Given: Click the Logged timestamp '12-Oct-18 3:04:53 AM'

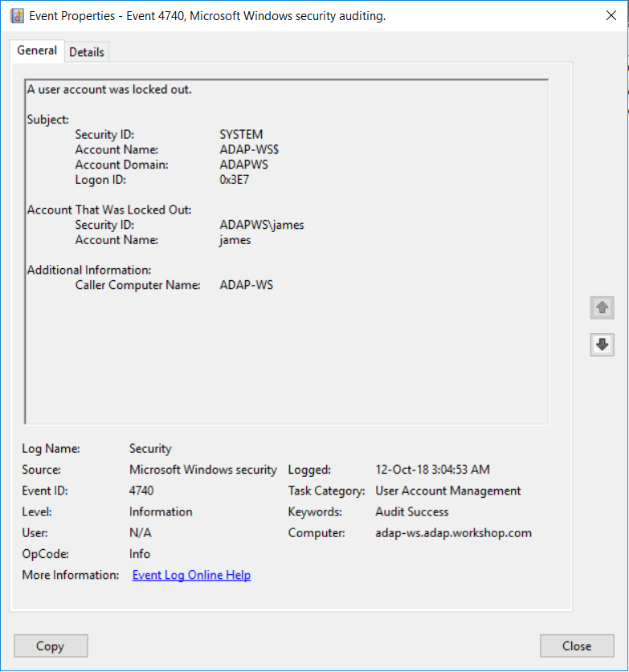Looking at the screenshot, I should coord(432,470).
